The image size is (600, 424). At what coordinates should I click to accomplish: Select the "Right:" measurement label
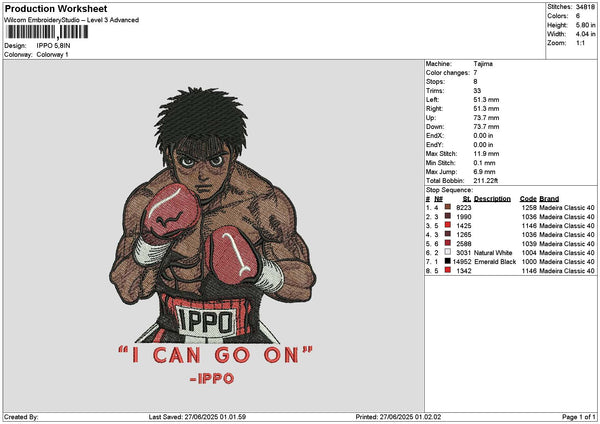434,109
